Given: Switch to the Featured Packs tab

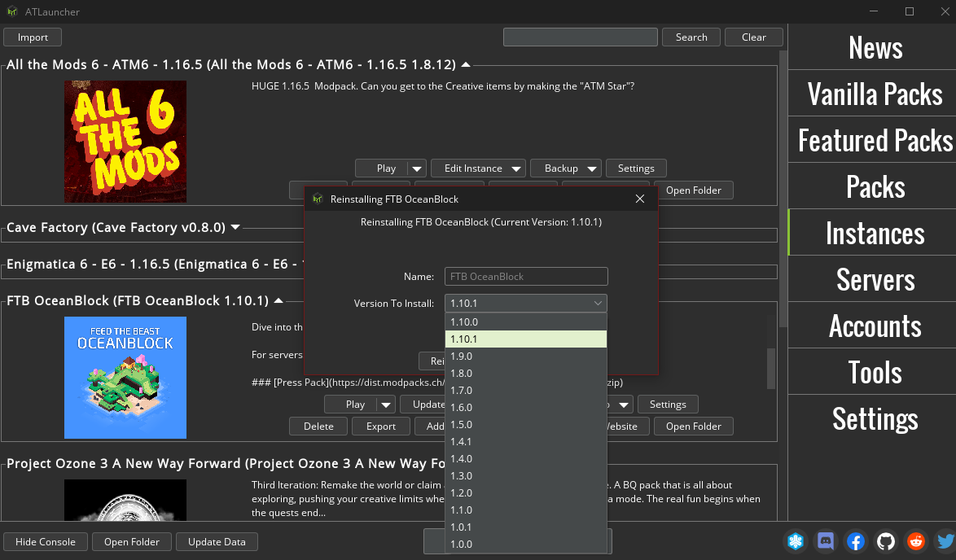Looking at the screenshot, I should (872, 139).
